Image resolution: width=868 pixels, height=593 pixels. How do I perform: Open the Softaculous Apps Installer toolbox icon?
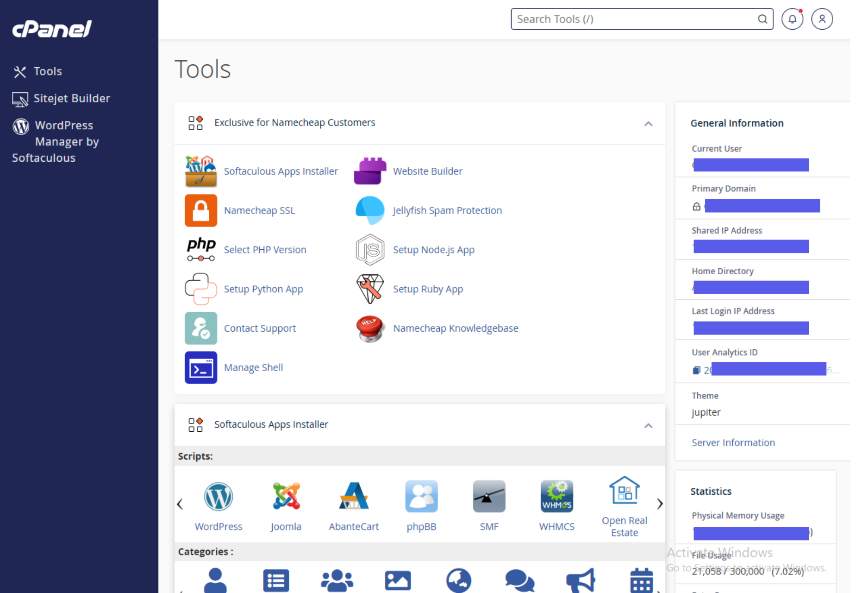coord(200,171)
